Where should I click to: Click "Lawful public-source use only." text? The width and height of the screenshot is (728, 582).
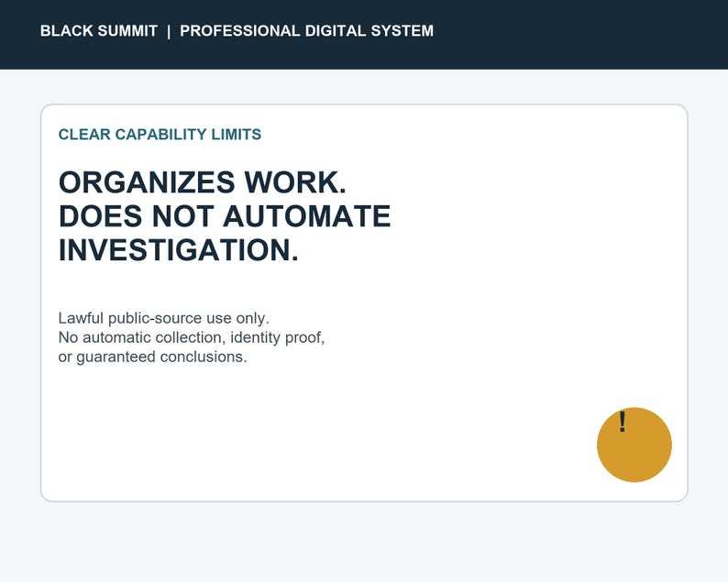(164, 318)
